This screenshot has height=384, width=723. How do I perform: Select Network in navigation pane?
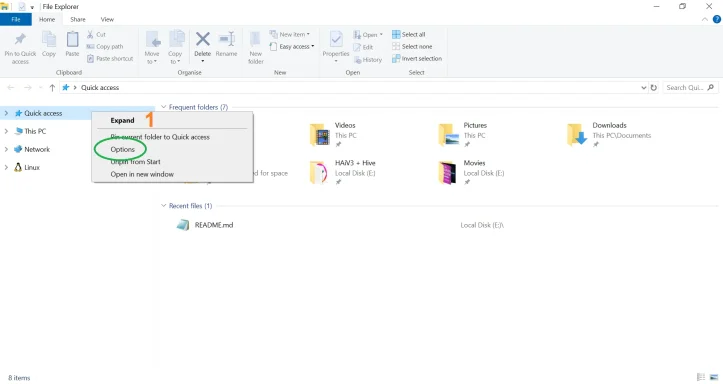click(32, 149)
